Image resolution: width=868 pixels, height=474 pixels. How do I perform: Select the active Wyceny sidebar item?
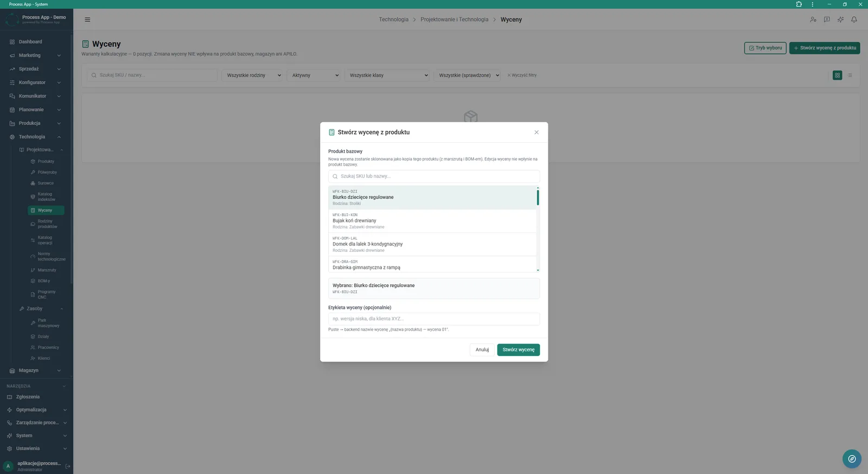46,210
